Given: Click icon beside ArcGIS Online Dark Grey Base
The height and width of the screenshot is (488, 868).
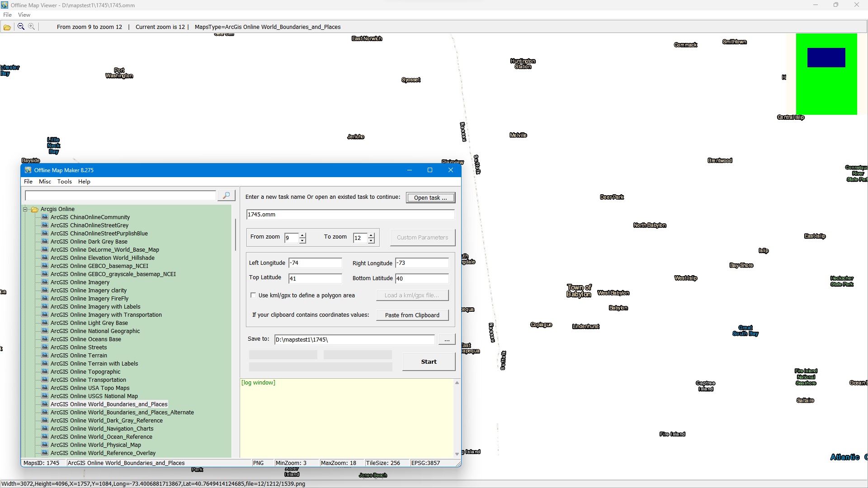Looking at the screenshot, I should (x=45, y=241).
